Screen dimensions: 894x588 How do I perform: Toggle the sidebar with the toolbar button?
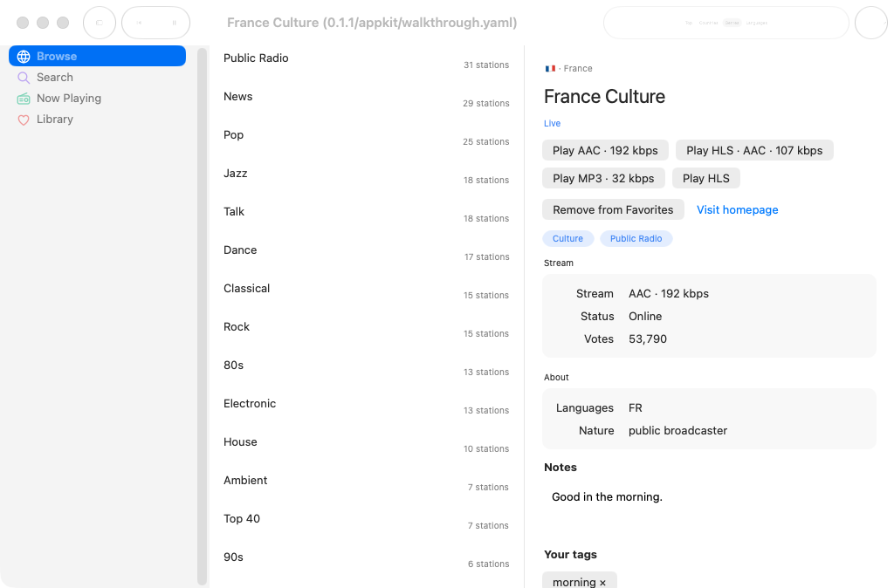click(100, 23)
